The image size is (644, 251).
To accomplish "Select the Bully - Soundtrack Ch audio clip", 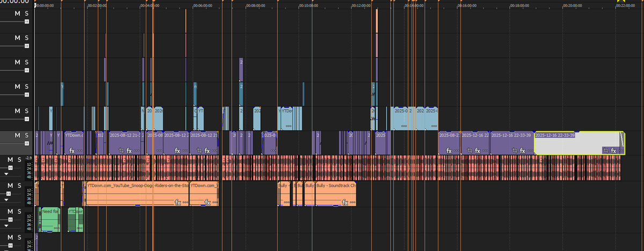I will click(x=335, y=194).
